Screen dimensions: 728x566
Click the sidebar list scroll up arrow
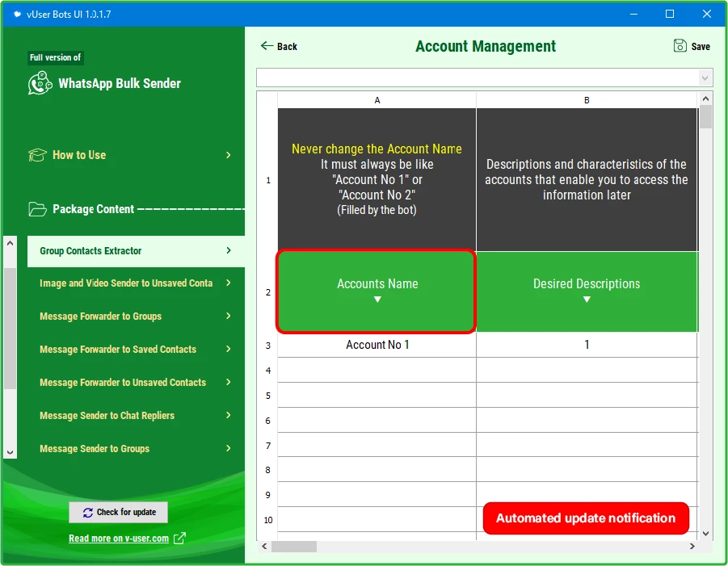click(x=10, y=243)
